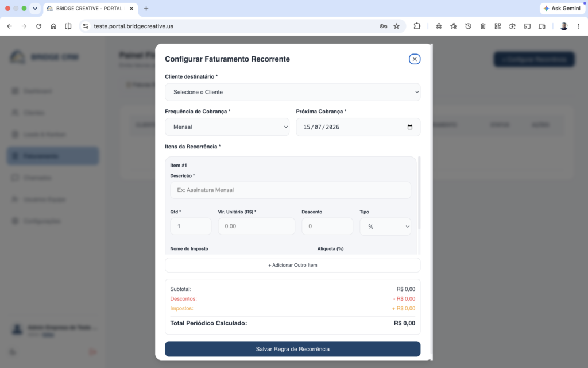Open the Chrome three-dot menu
Viewport: 588px width, 368px height.
578,26
